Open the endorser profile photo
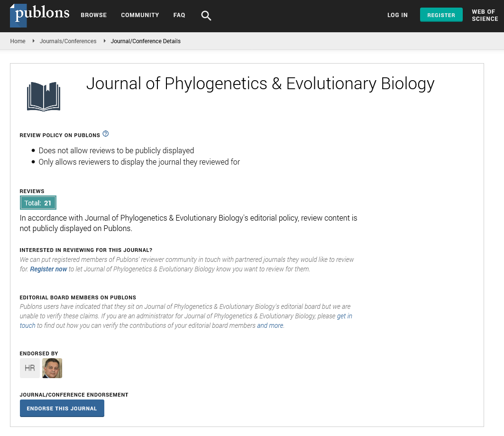 click(52, 368)
